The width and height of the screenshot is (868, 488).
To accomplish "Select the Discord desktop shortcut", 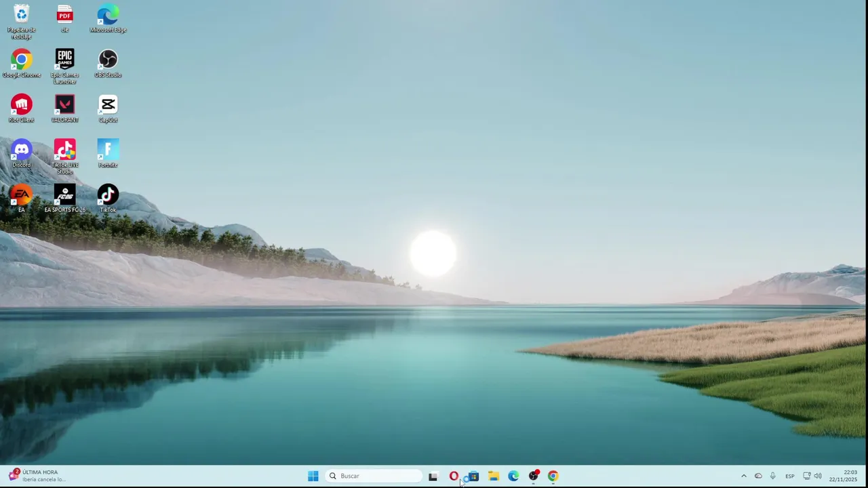I will (22, 153).
